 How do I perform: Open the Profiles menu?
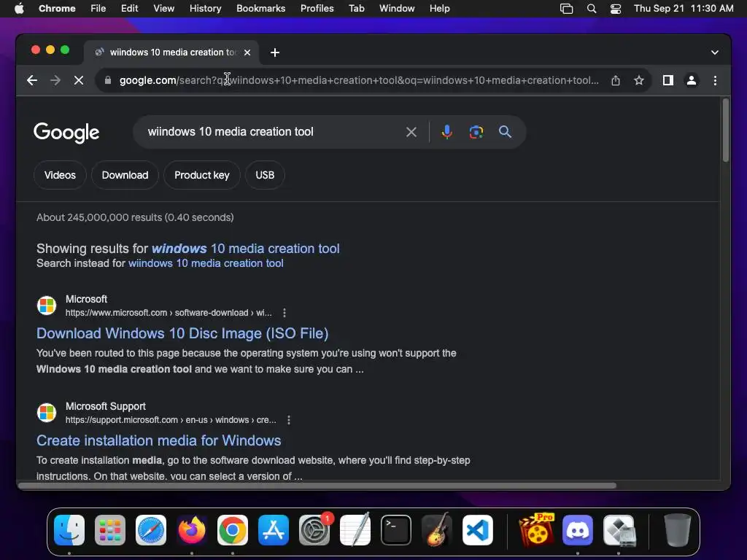[317, 9]
